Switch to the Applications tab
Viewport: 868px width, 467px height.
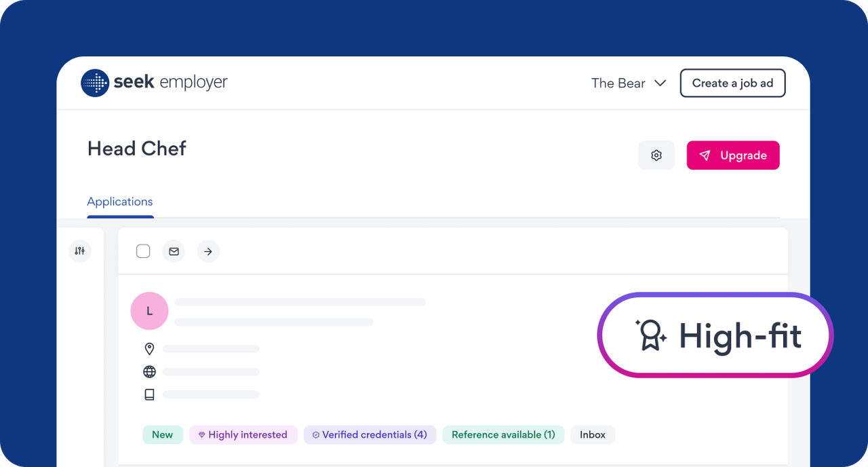[x=120, y=202]
